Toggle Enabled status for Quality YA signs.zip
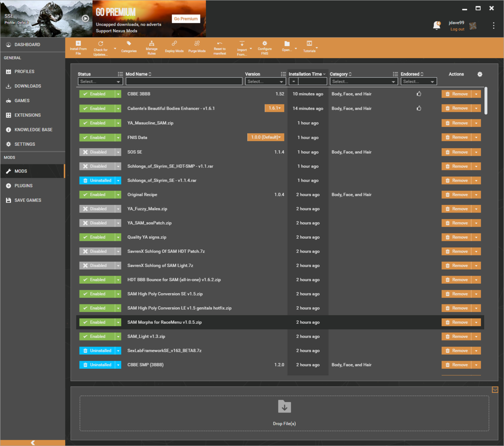Viewport: 504px width, 446px height. click(97, 237)
